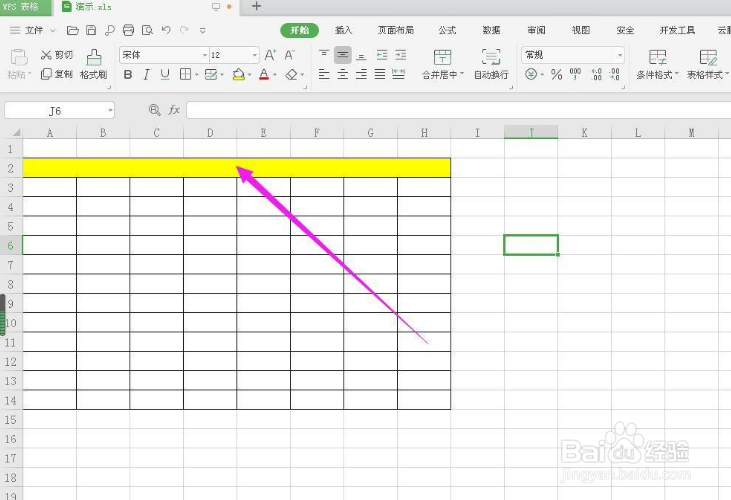Viewport: 731px width, 500px height.
Task: Click the formula bar input field
Action: point(459,110)
